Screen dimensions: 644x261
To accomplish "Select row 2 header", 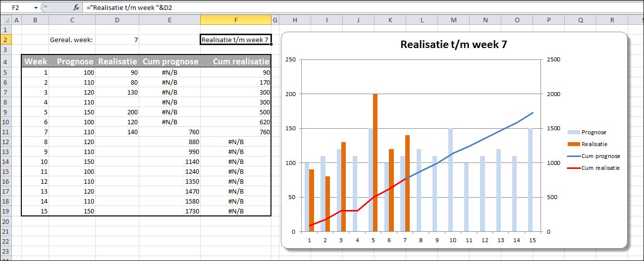I will [x=5, y=40].
